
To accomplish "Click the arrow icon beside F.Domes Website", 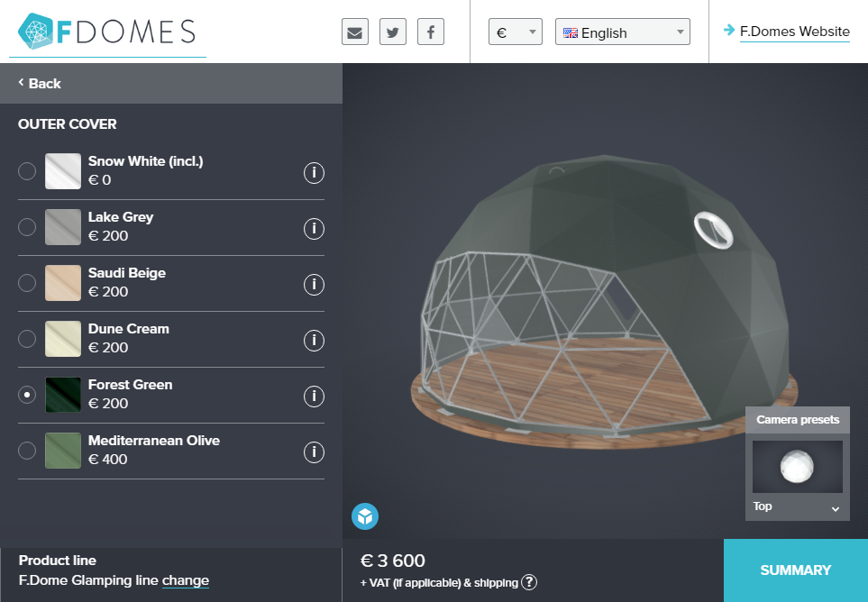I will click(x=729, y=31).
